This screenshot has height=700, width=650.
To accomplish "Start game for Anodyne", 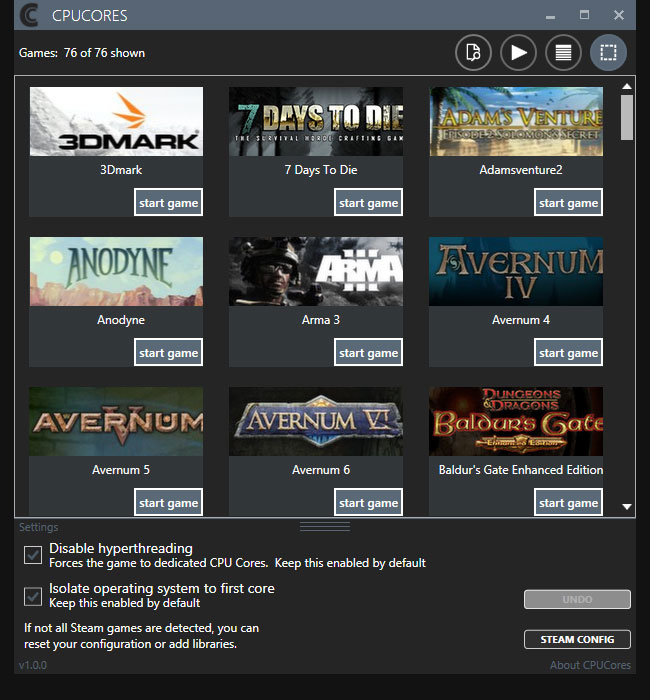I will coord(168,352).
